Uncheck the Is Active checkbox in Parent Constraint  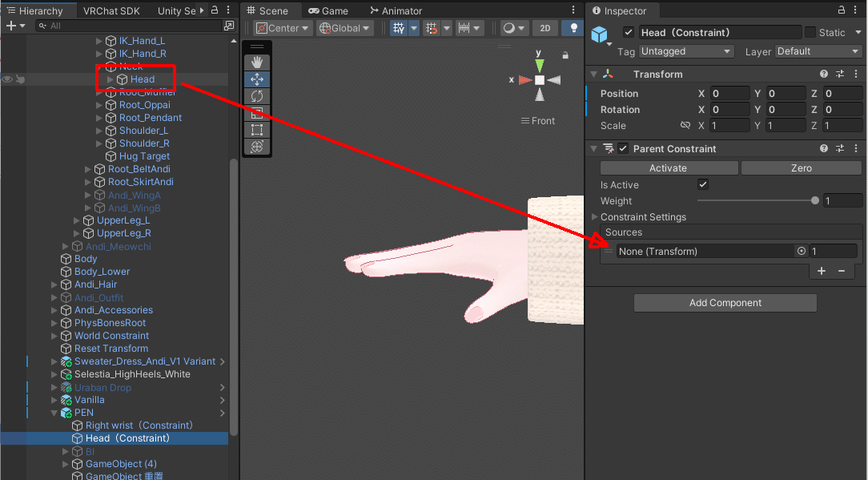tap(702, 184)
